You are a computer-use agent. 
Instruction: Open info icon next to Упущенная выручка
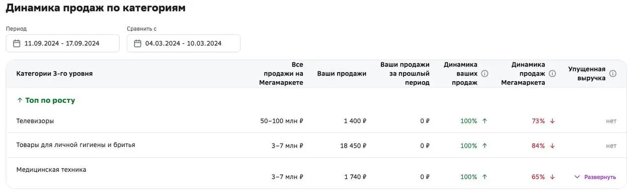coord(613,74)
